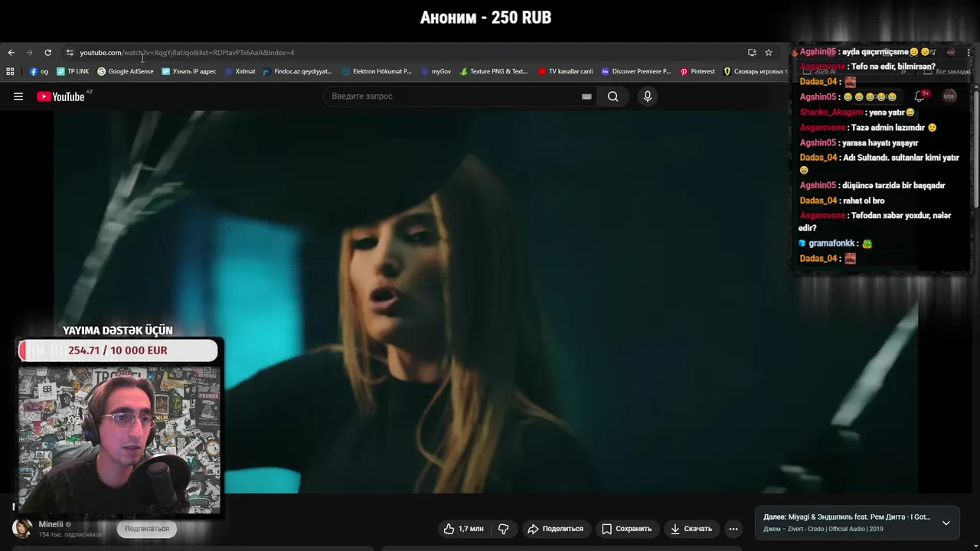Open the on-screen keyboard in search box
Viewport: 980px width, 551px height.
(x=586, y=96)
